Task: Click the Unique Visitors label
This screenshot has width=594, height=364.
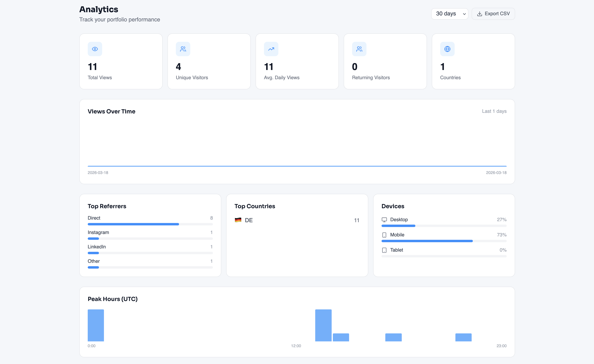Action: point(192,78)
